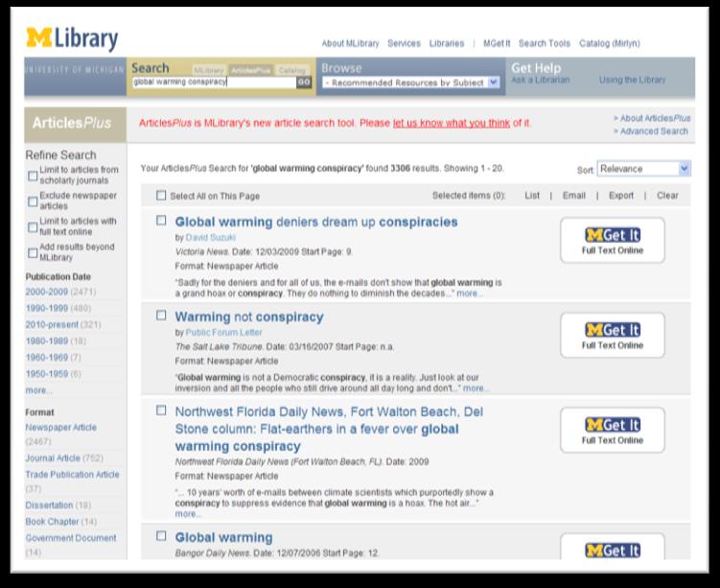Expand more publication date options

coord(38,390)
